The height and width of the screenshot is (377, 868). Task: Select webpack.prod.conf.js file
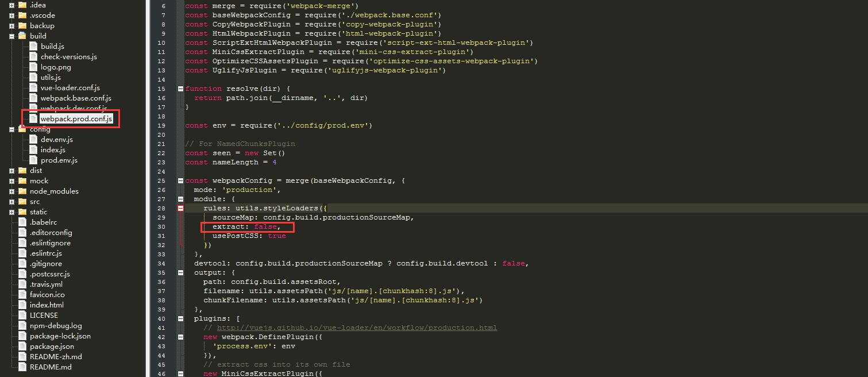tap(76, 118)
